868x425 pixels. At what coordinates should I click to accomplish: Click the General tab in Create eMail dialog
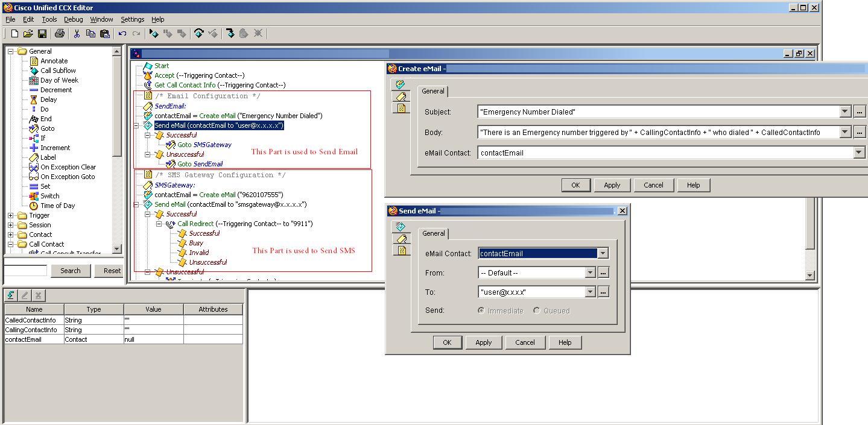click(433, 92)
